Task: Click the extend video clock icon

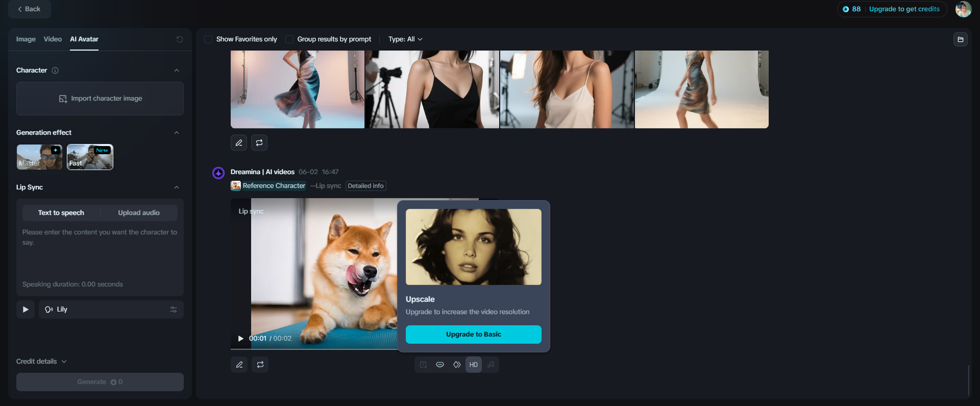Action: pyautogui.click(x=423, y=365)
